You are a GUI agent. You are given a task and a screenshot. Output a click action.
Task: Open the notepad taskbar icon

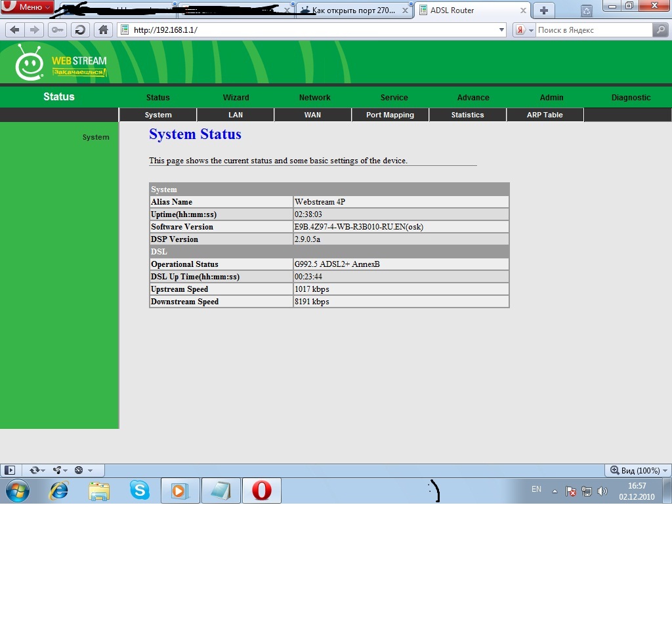click(x=221, y=491)
